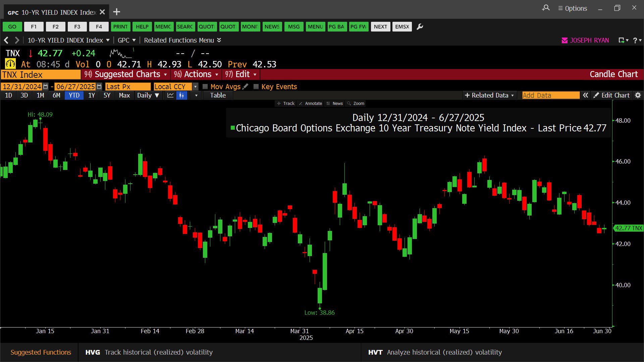Open the Local CCY currency dropdown
The width and height of the screenshot is (644, 362).
pyautogui.click(x=195, y=87)
